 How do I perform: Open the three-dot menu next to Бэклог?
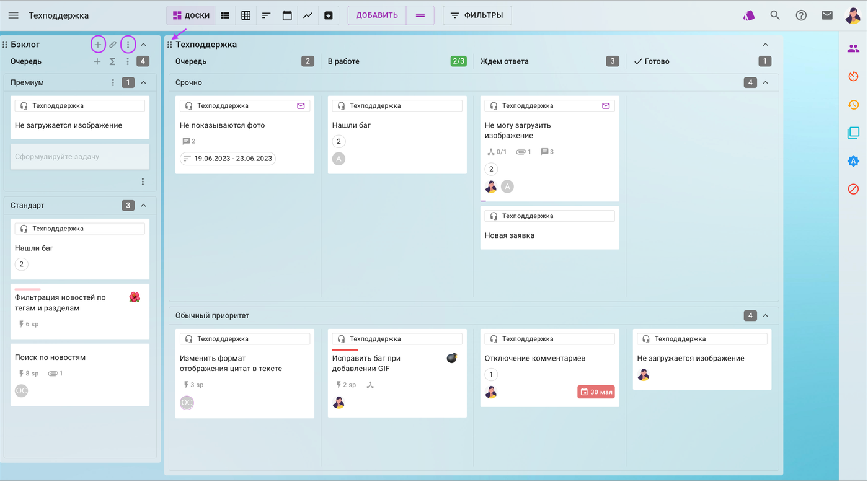128,44
